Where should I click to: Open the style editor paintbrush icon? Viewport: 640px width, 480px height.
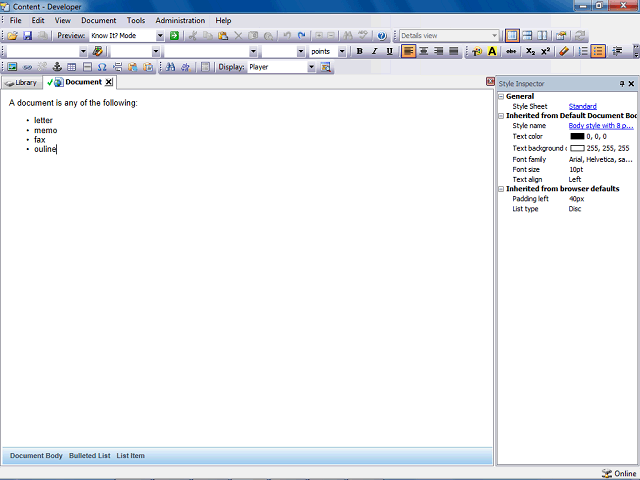[x=98, y=51]
